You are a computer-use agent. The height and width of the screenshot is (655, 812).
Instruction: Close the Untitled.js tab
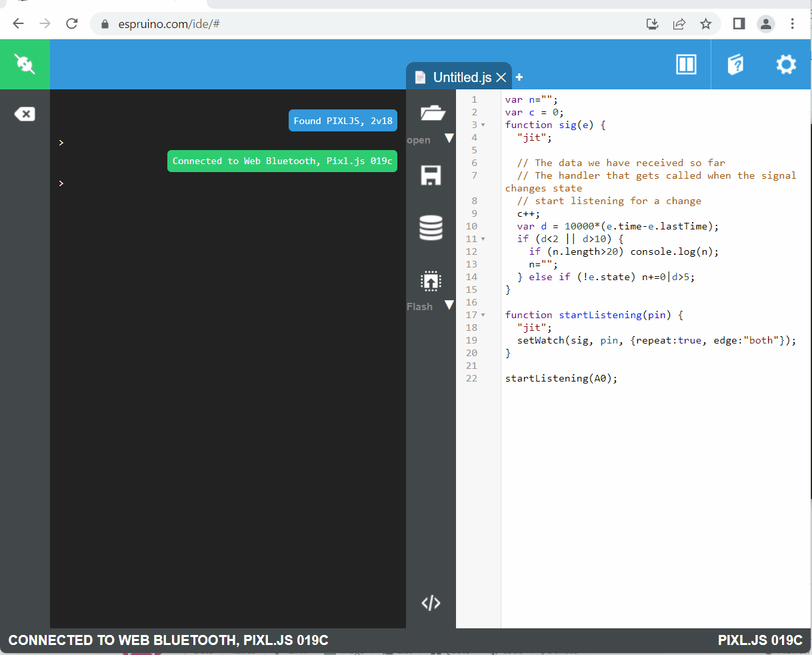[x=501, y=77]
